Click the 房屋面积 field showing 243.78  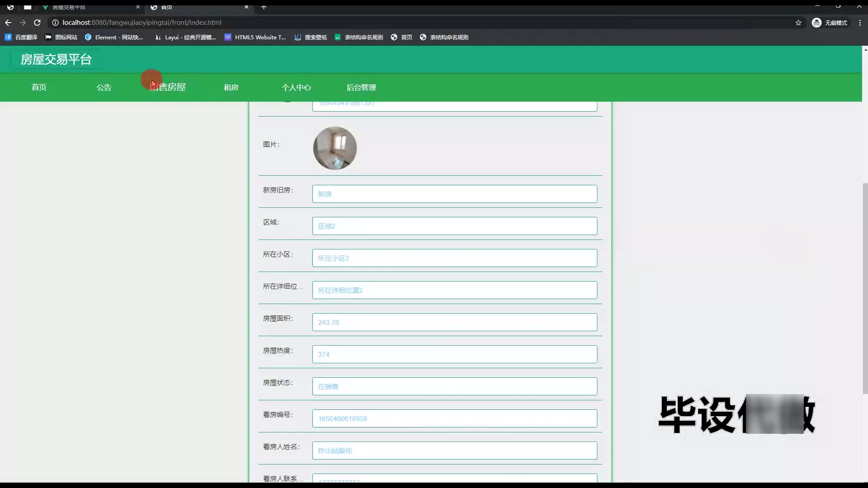[454, 322]
